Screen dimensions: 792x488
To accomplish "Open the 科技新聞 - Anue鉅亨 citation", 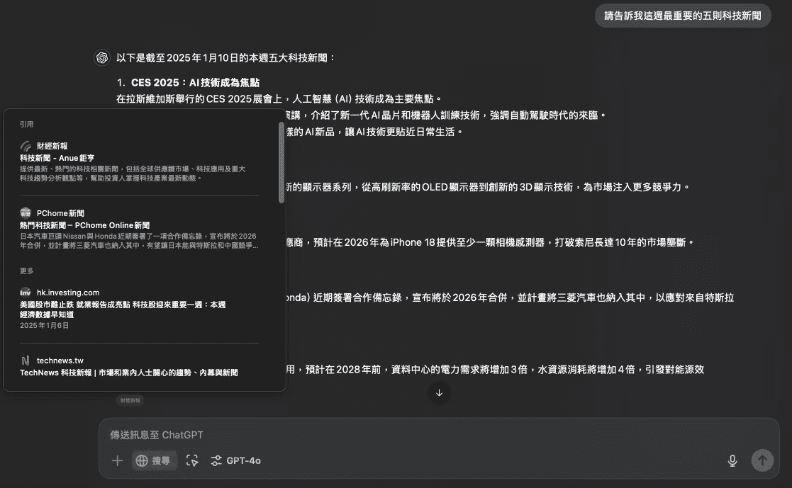I will coord(57,158).
